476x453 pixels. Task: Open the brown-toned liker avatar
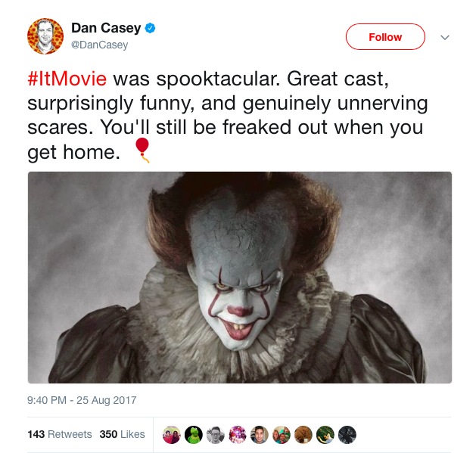(x=303, y=435)
